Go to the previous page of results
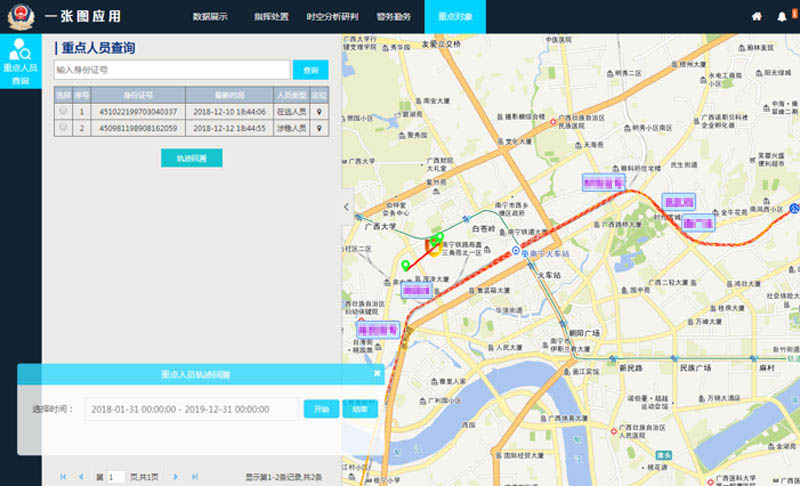The height and width of the screenshot is (486, 800). point(81,477)
